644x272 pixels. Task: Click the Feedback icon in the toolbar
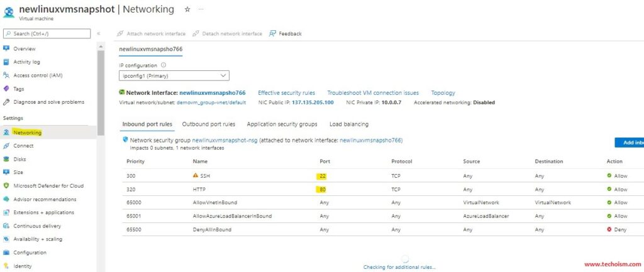point(273,34)
